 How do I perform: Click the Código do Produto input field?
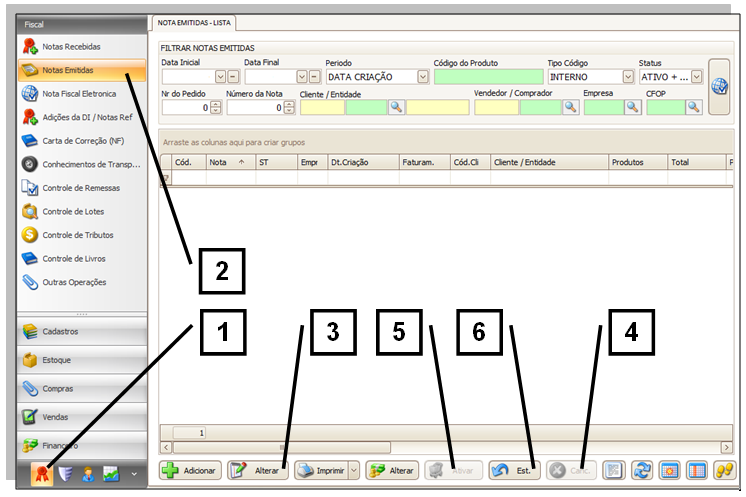click(487, 77)
